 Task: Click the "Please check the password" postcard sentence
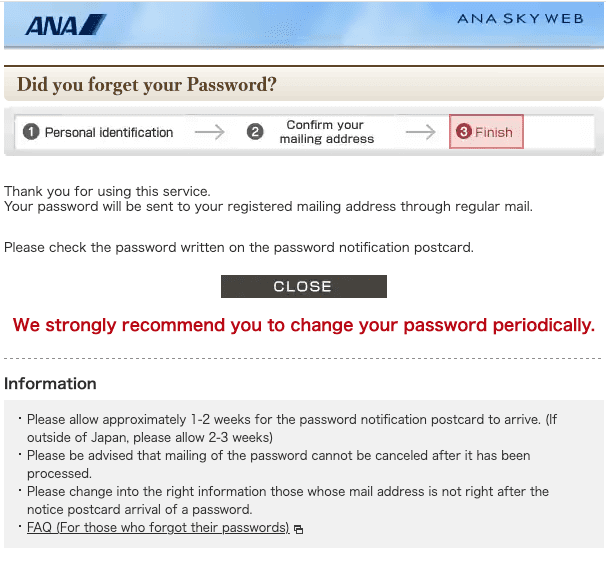[239, 247]
